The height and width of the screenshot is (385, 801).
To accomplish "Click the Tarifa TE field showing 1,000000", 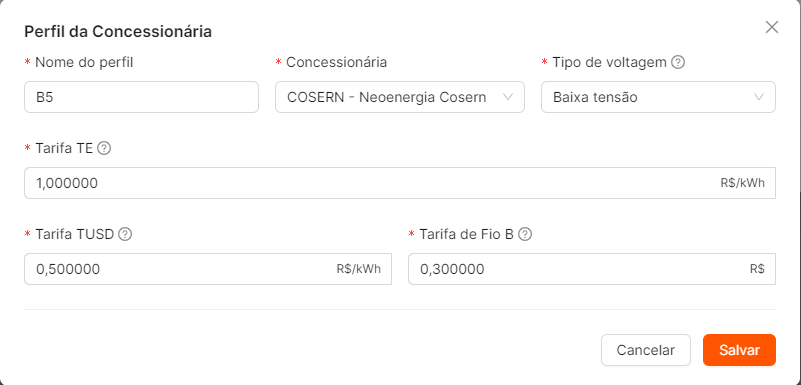I will [x=400, y=183].
